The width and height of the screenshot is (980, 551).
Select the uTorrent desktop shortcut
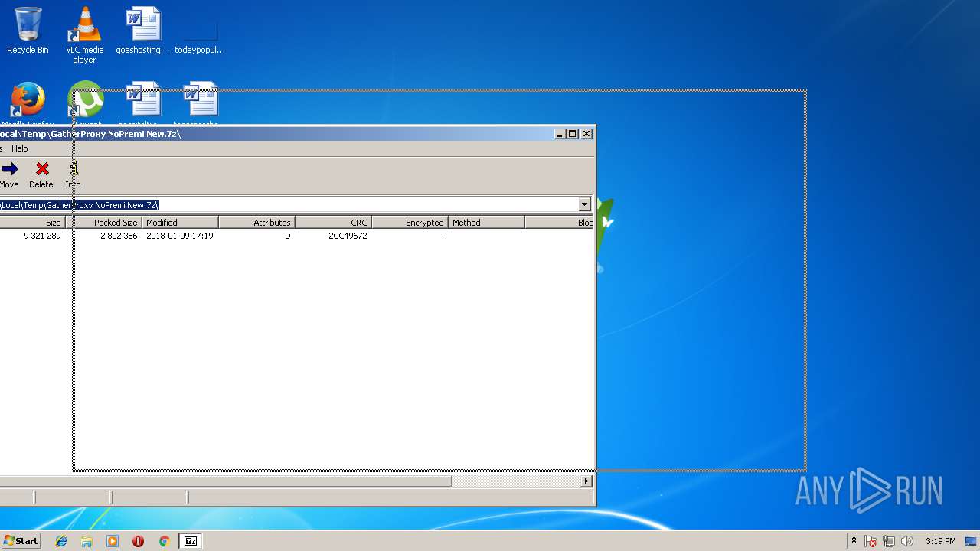click(x=87, y=103)
